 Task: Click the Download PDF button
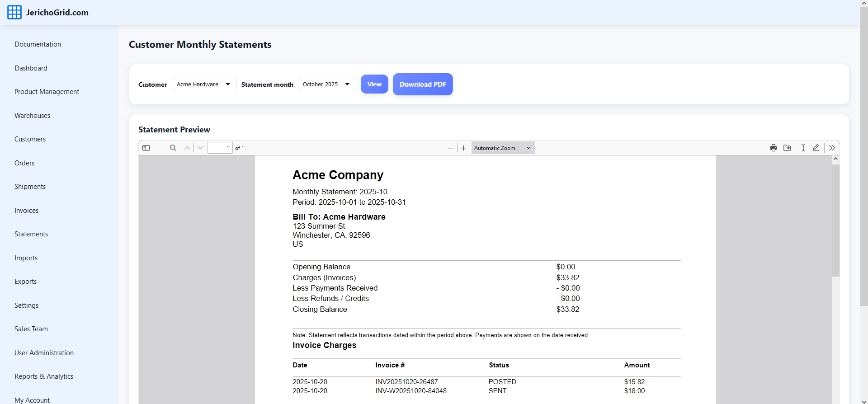coord(422,85)
